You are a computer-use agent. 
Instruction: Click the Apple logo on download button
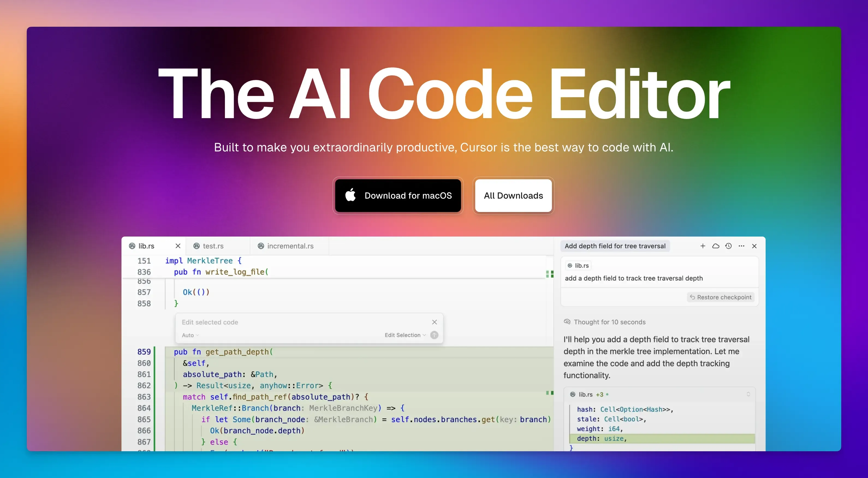350,195
